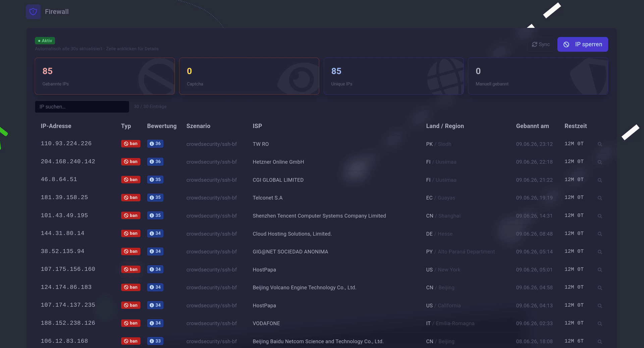The image size is (644, 348).
Task: Click the 30 / 30 Einträge counter
Action: coord(150,107)
